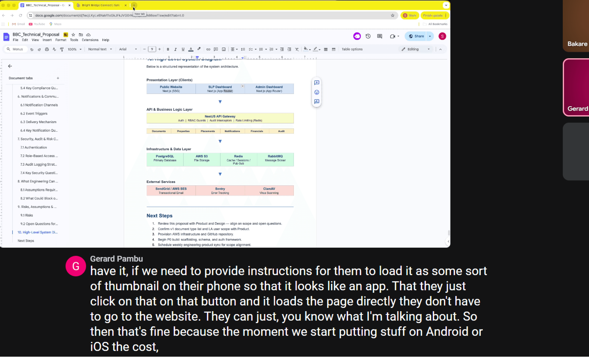Switch to Bright Bridge Connect browser tab
The image size is (589, 364).
click(x=101, y=5)
